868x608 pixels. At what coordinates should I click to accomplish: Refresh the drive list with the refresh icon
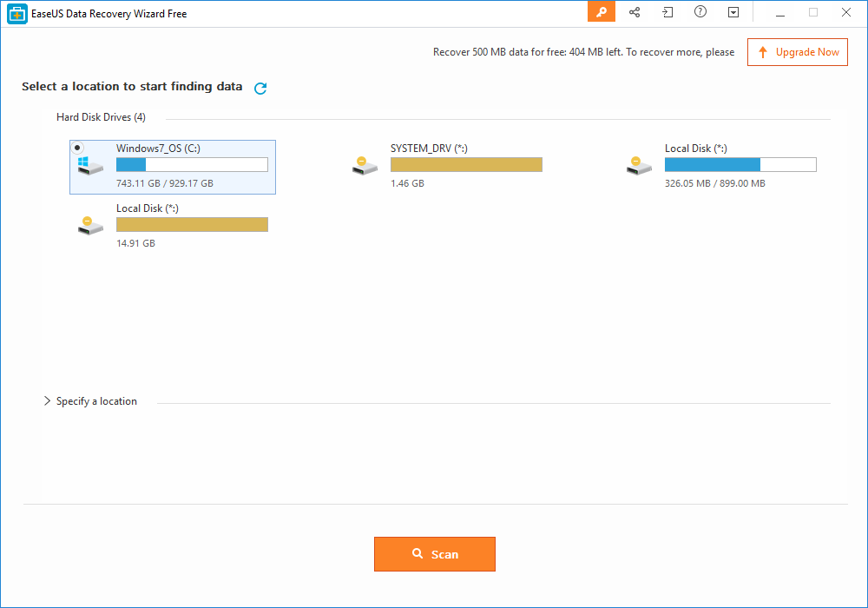coord(260,88)
